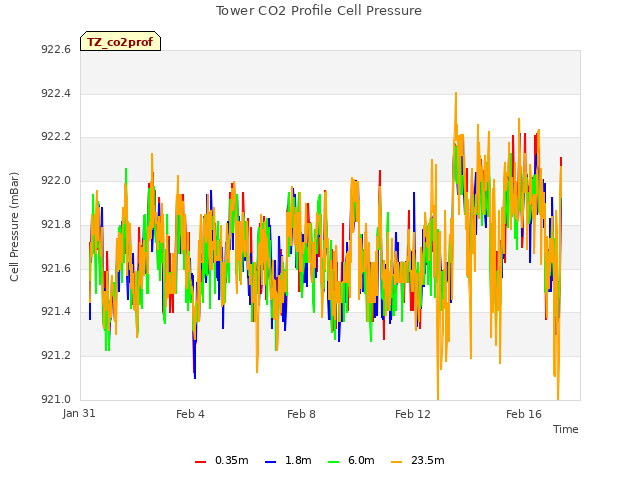The height and width of the screenshot is (480, 640).
Task: Click the 921.6 y-axis tick label
Action: (56, 268)
